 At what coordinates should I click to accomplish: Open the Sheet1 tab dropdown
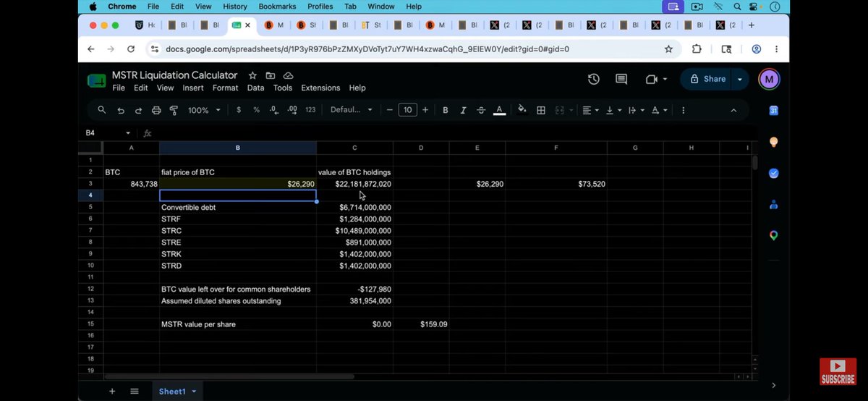pyautogui.click(x=194, y=392)
